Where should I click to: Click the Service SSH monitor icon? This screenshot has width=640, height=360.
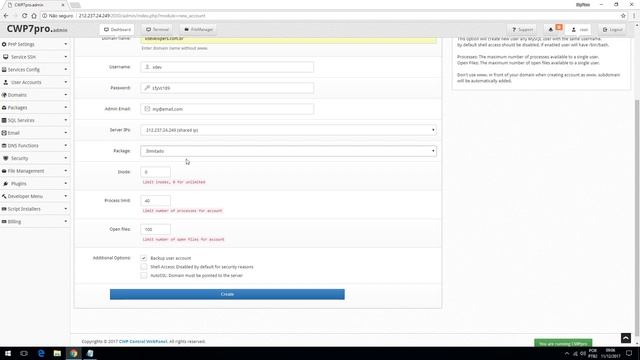click(6, 57)
